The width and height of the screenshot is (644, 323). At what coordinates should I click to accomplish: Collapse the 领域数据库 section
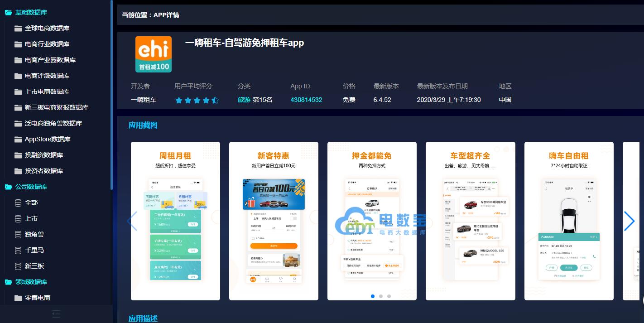(26, 282)
